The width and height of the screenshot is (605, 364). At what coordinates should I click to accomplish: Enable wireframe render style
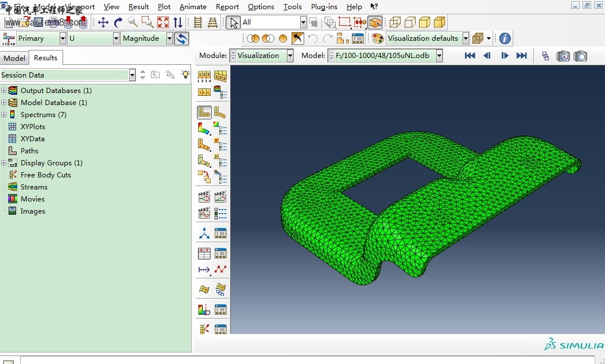[x=395, y=22]
